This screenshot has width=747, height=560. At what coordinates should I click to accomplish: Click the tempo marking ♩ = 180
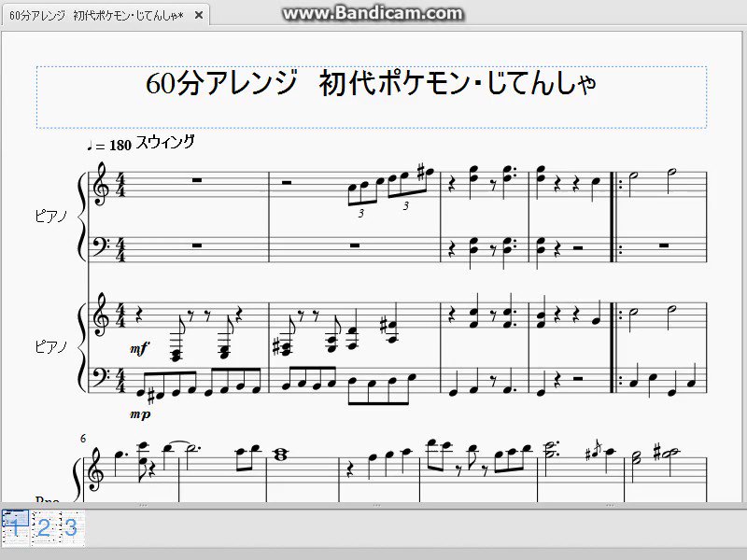click(109, 146)
